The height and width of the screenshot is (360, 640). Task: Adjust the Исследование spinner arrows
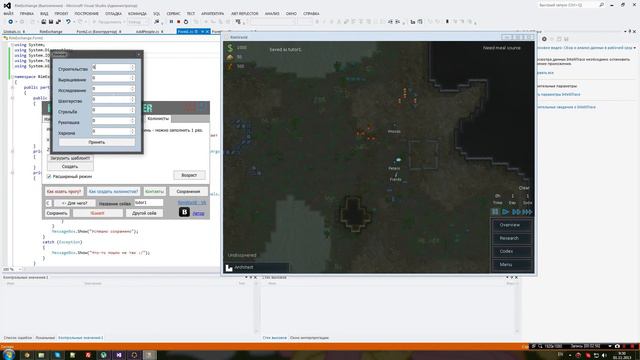point(132,89)
